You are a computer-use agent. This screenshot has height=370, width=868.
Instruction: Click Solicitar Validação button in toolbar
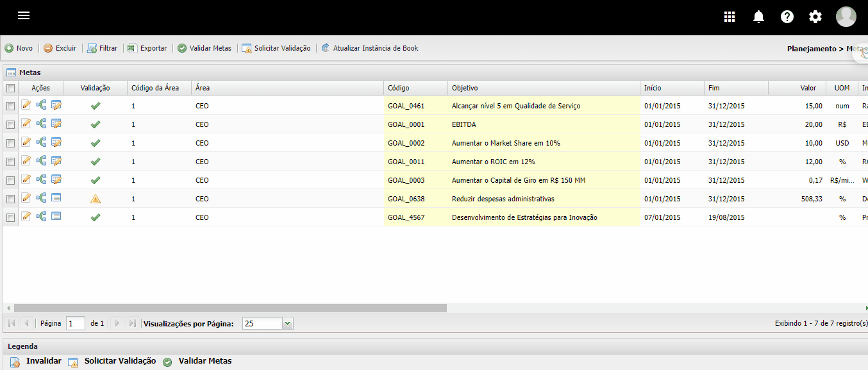(x=276, y=48)
